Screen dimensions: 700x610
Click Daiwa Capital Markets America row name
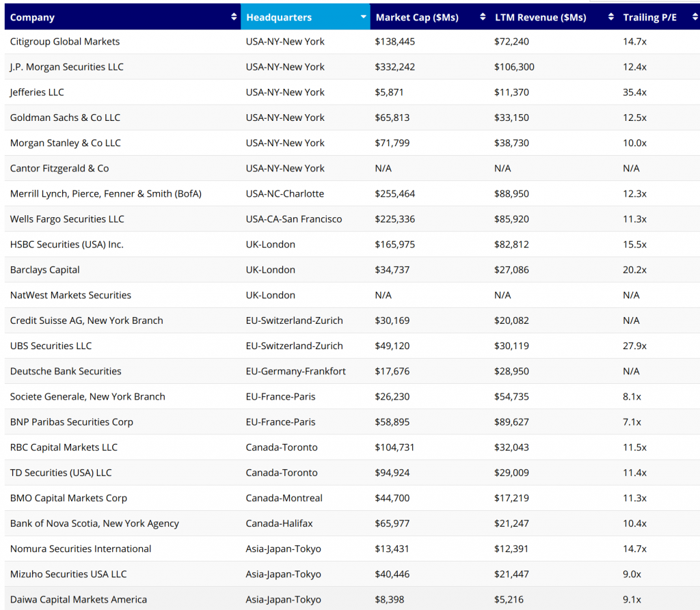(79, 599)
